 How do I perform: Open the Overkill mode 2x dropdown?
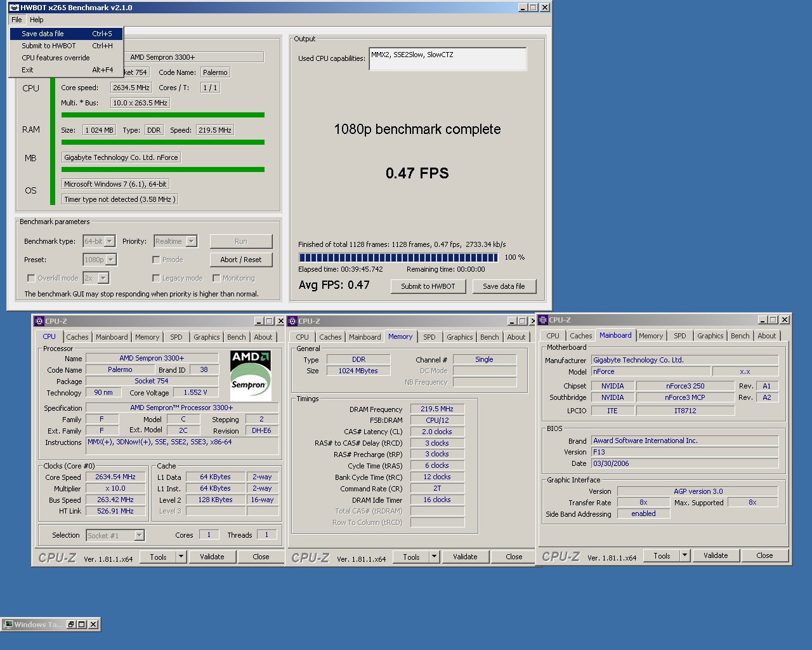click(x=103, y=278)
